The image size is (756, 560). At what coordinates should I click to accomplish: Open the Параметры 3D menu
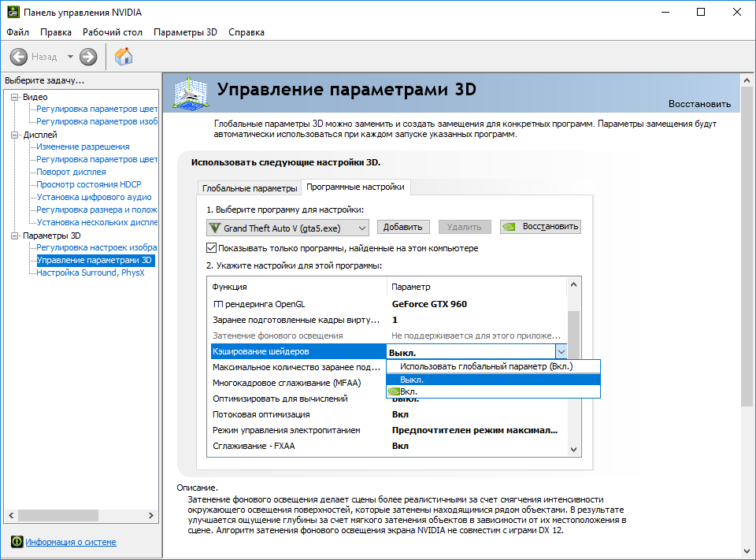tap(186, 32)
